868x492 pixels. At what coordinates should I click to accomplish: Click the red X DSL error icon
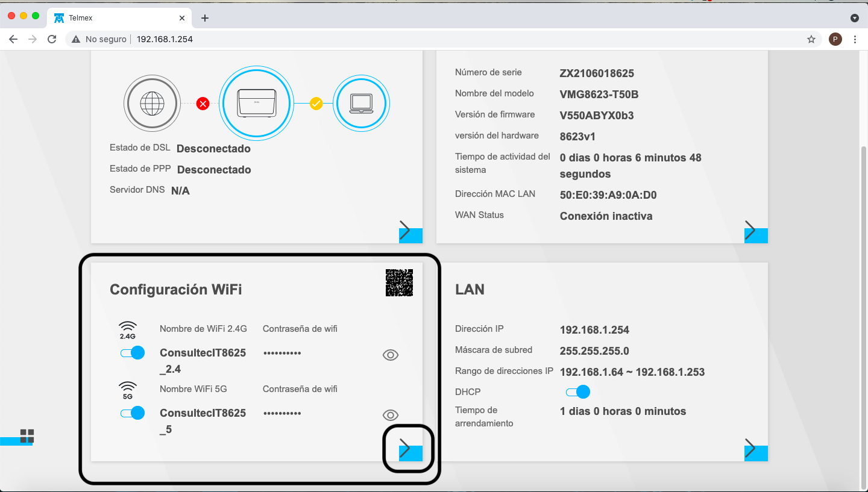[203, 104]
